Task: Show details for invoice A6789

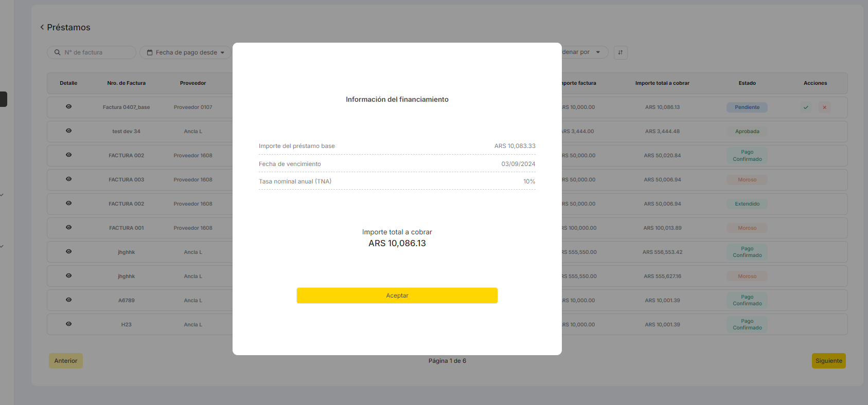Action: 68,300
